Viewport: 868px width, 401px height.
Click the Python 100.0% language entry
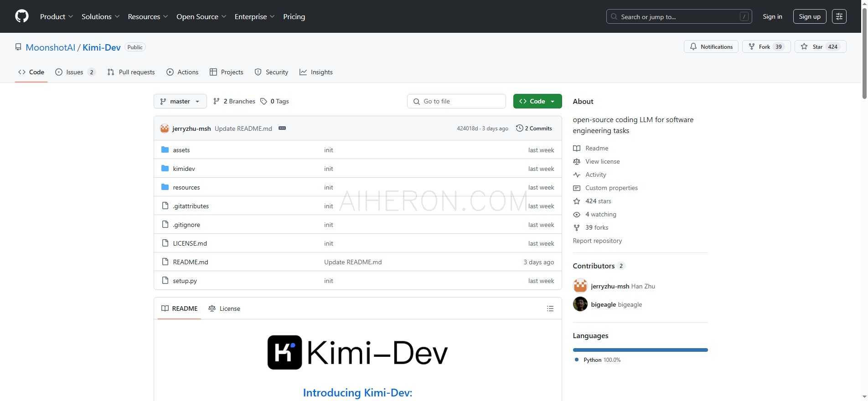[598, 360]
